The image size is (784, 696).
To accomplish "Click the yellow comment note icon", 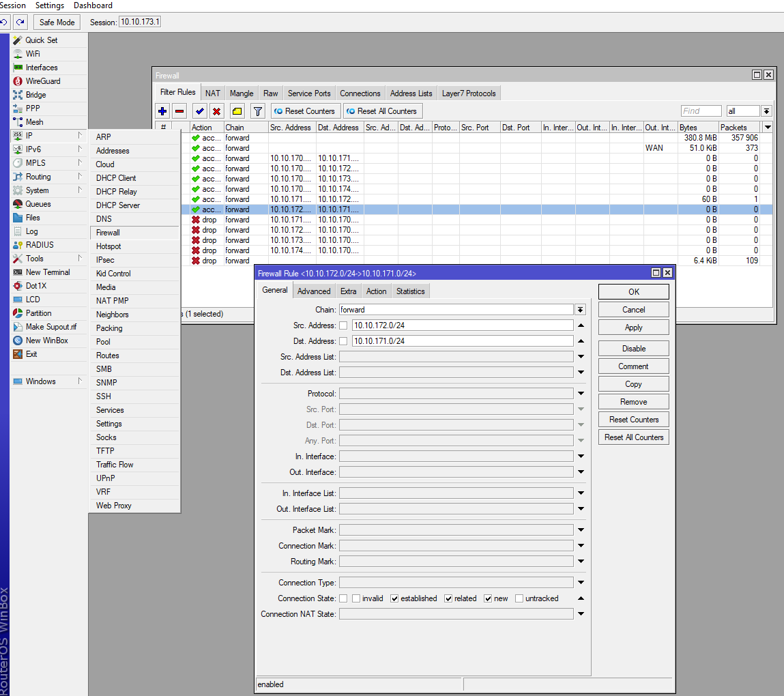I will (x=237, y=111).
